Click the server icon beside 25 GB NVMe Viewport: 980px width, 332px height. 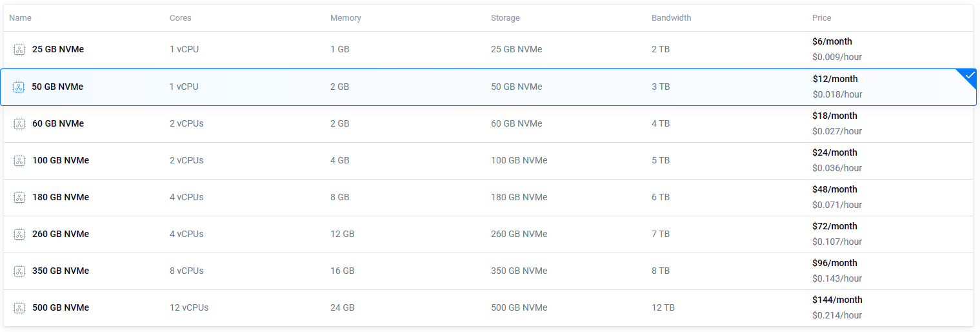pos(19,50)
